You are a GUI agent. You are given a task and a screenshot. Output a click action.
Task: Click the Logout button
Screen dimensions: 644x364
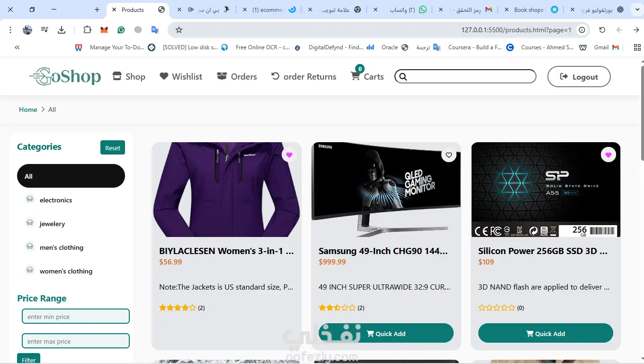tap(579, 76)
